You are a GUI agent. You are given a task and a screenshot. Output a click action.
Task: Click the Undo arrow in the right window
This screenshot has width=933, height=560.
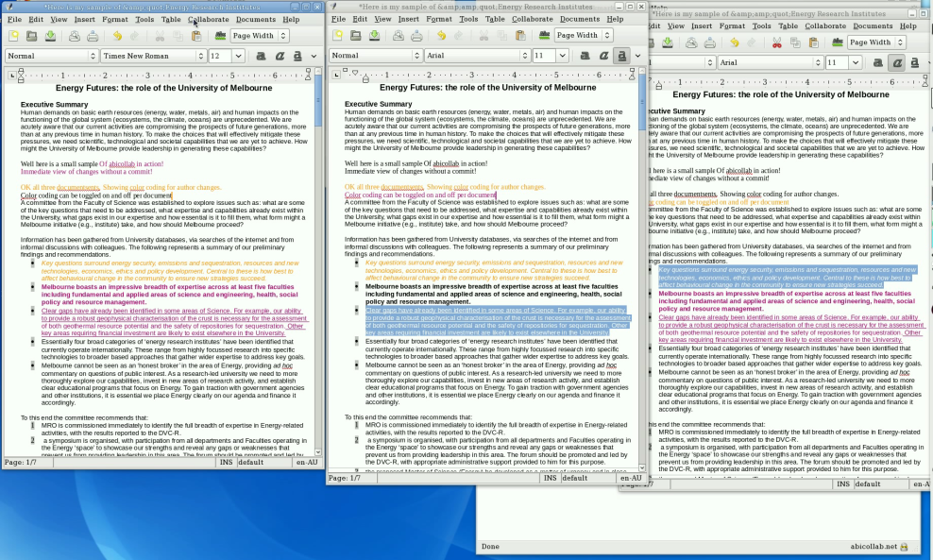[x=735, y=42]
